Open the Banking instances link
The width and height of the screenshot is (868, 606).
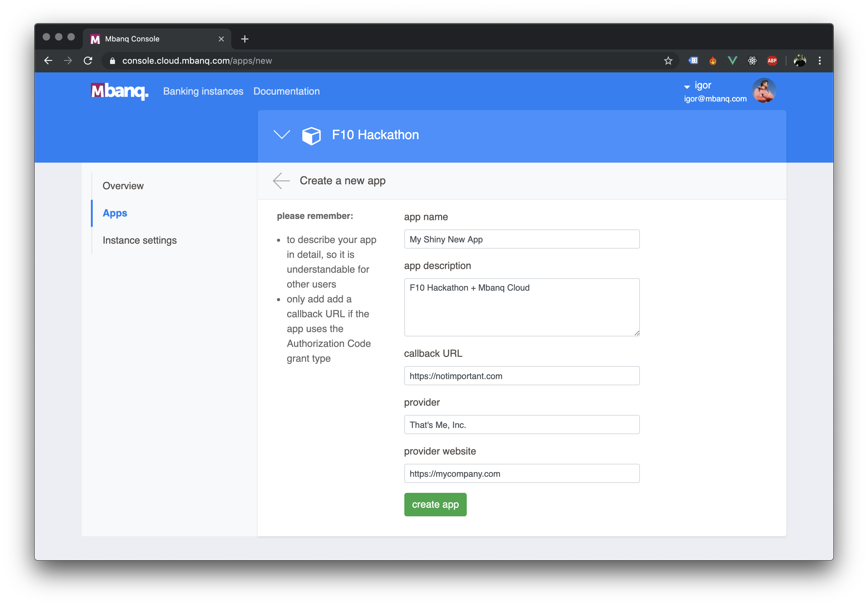(x=203, y=91)
